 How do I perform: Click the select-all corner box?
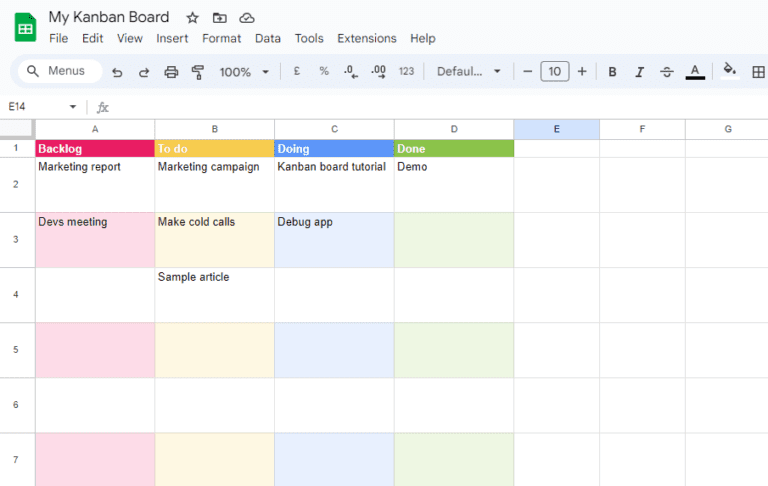(x=18, y=129)
